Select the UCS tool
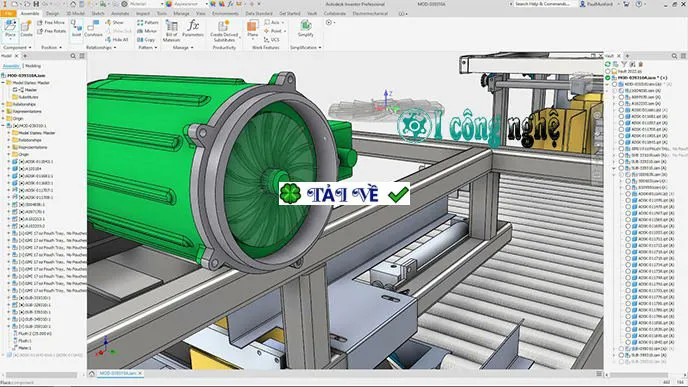This screenshot has width=688, height=387. tap(272, 39)
